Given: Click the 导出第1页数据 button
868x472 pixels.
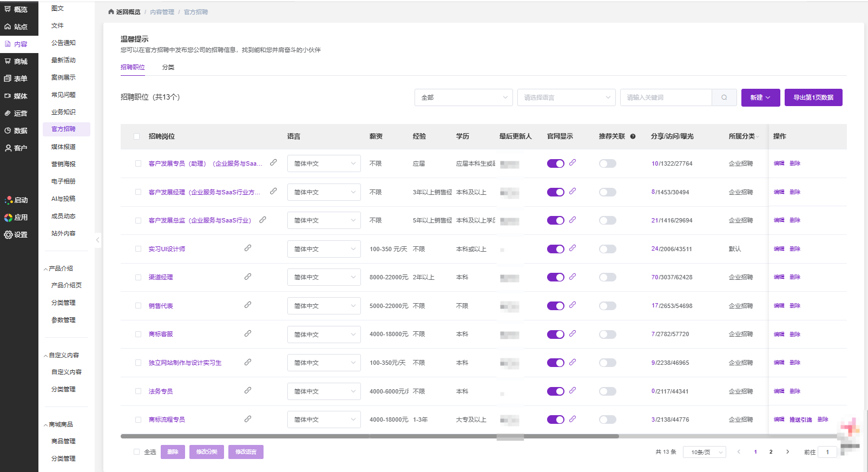Looking at the screenshot, I should pos(813,97).
